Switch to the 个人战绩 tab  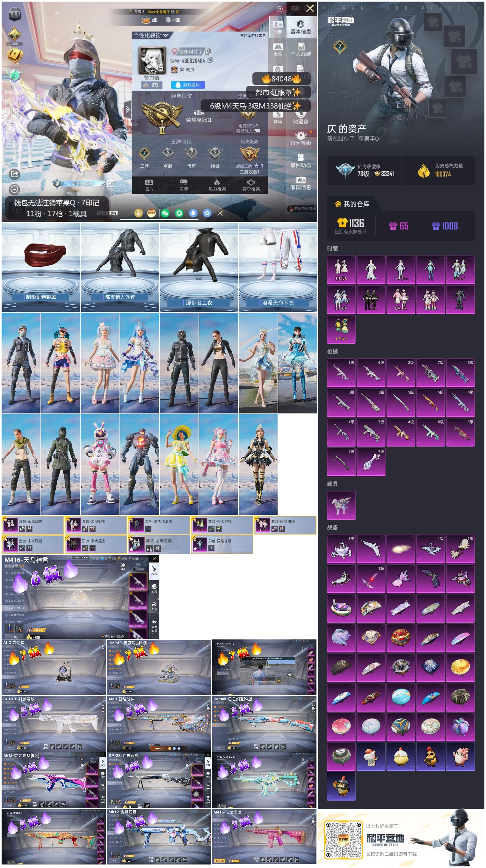click(x=301, y=49)
